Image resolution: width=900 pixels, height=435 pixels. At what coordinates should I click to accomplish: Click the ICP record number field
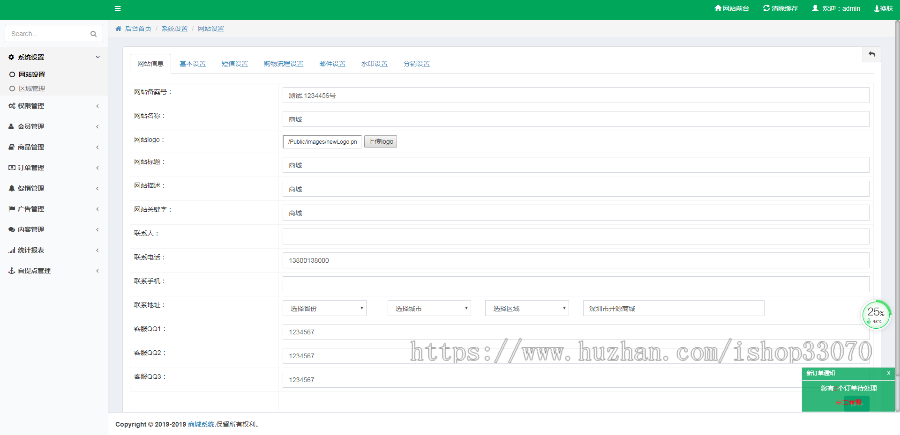coord(576,95)
